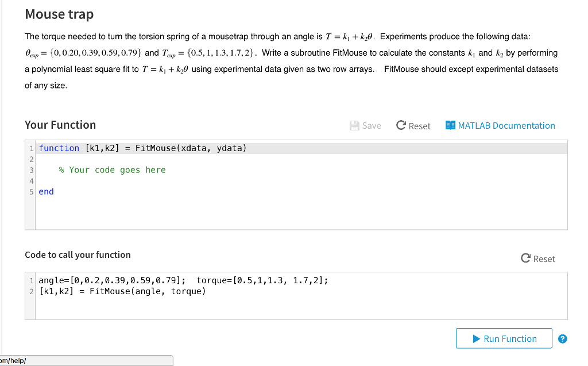Viewport: 588px width, 366px height.
Task: Place cursor on the function FitMouse declaration line
Action: coord(142,148)
